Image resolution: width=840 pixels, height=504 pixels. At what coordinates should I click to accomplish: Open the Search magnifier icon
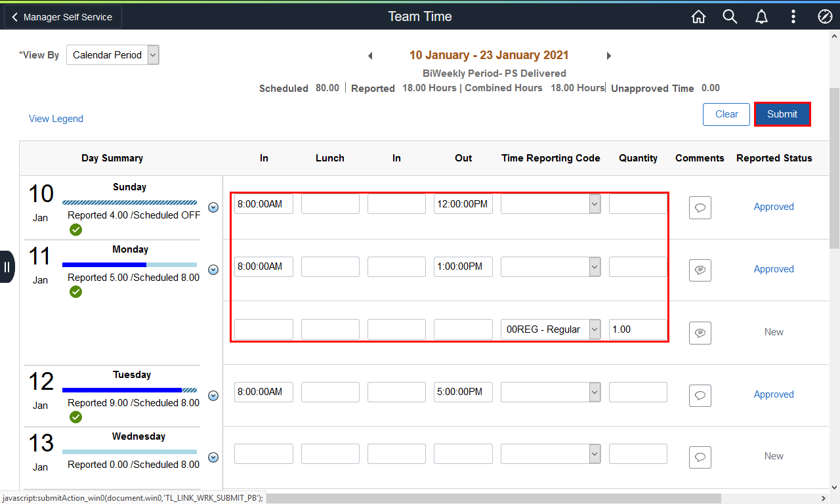tap(730, 17)
